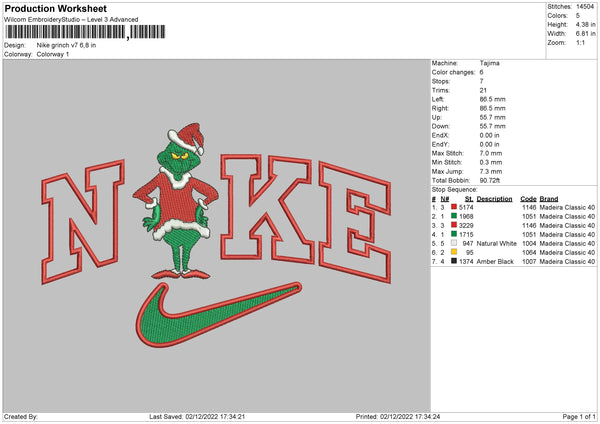Viewport: 600px width, 424px height.
Task: Click the Description column header
Action: point(494,199)
